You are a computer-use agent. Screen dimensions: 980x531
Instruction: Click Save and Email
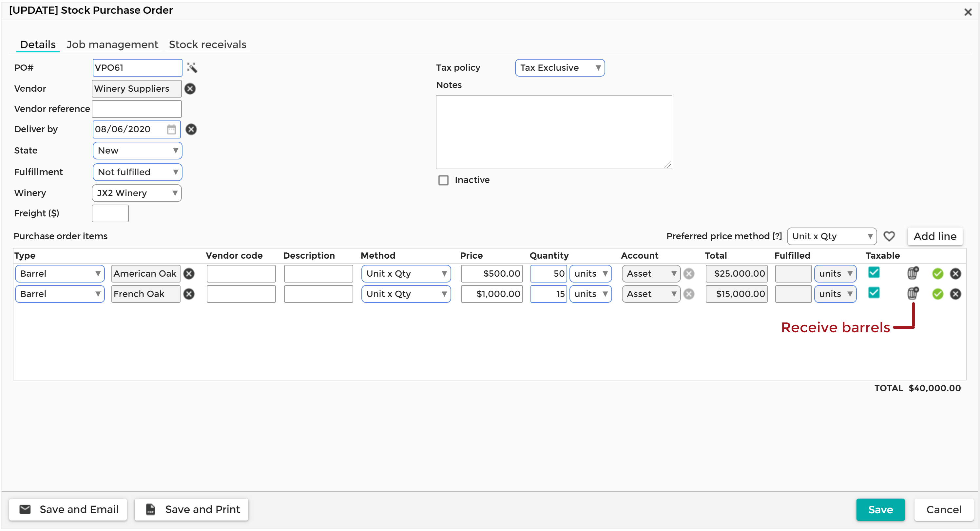(x=68, y=509)
